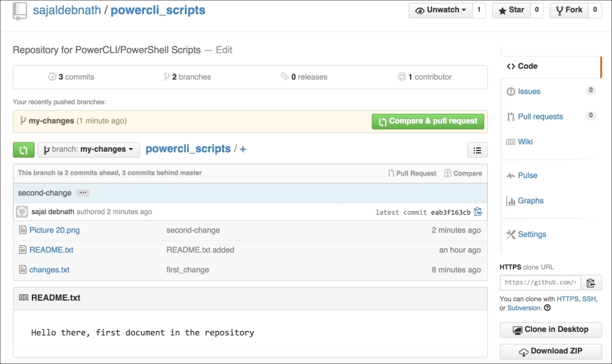Click the repository book icon beside sajaldebnath
Screen dimensions: 612x364
pos(20,11)
